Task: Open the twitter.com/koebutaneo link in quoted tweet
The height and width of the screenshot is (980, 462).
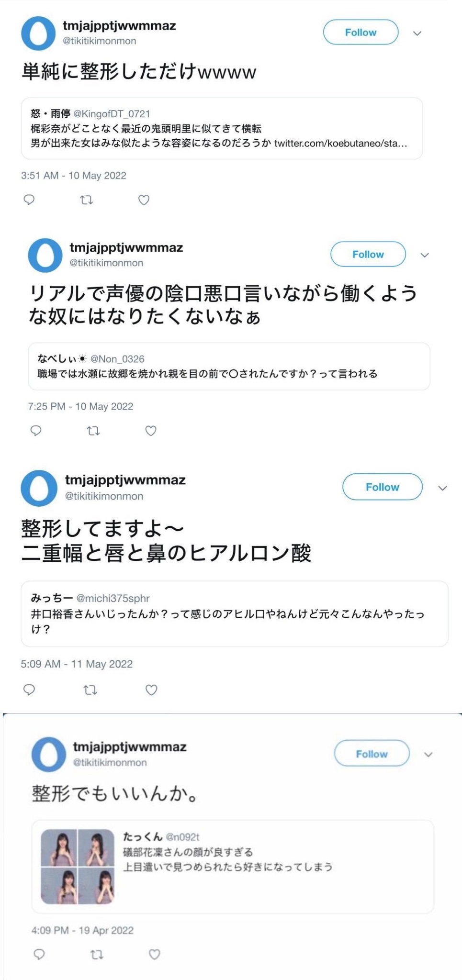Action: pyautogui.click(x=340, y=143)
